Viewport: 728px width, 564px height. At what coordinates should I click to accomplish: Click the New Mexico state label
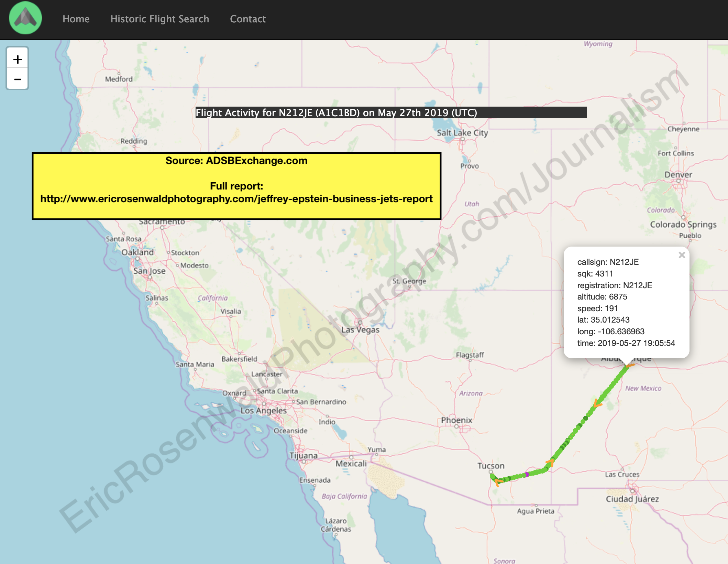643,388
